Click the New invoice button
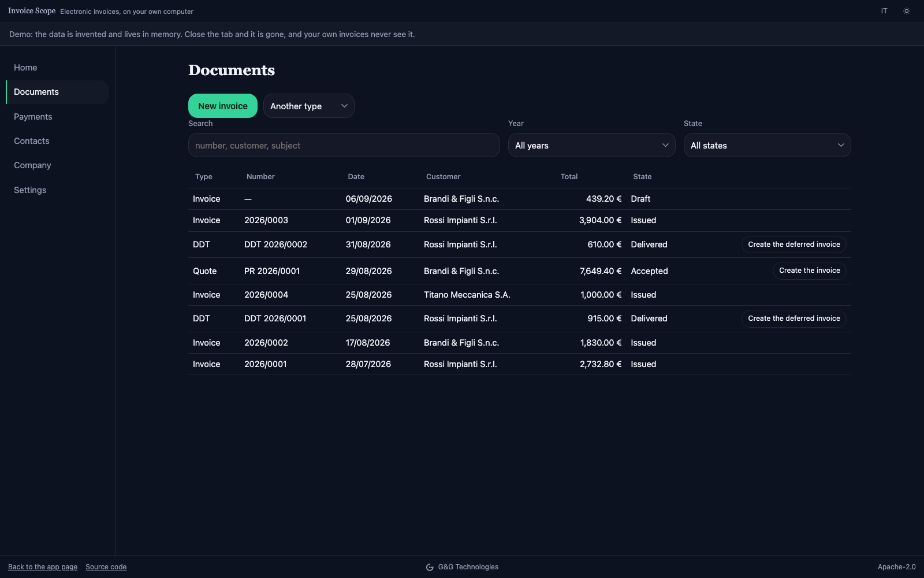The width and height of the screenshot is (924, 578). (223, 106)
